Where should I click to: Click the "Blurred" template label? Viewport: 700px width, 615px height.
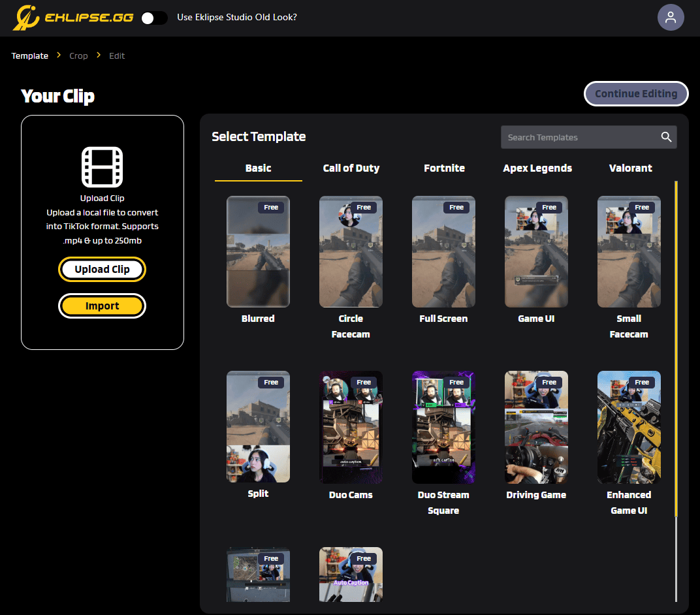(258, 319)
